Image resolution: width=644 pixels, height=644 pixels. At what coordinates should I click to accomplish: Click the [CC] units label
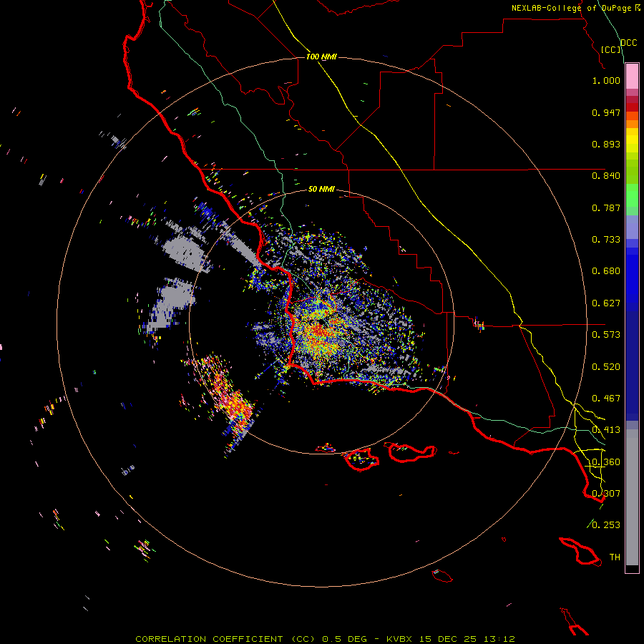point(611,49)
